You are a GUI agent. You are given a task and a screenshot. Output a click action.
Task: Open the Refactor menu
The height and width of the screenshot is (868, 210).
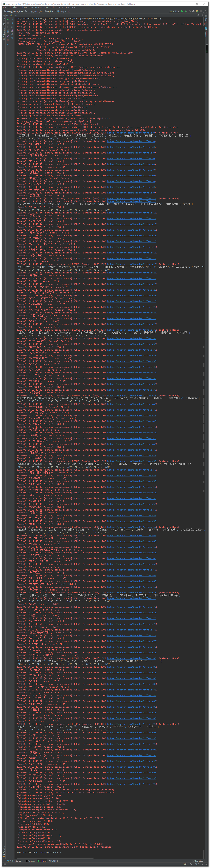click(x=39, y=7)
